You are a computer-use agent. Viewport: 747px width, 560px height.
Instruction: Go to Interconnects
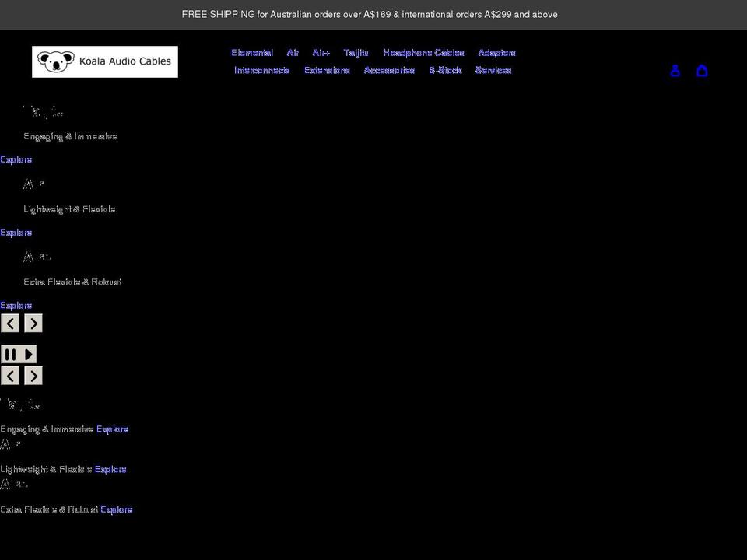click(x=262, y=71)
